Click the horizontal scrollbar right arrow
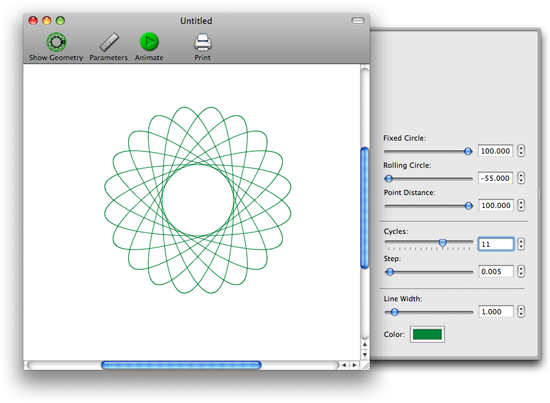The image size is (550, 403). [355, 365]
